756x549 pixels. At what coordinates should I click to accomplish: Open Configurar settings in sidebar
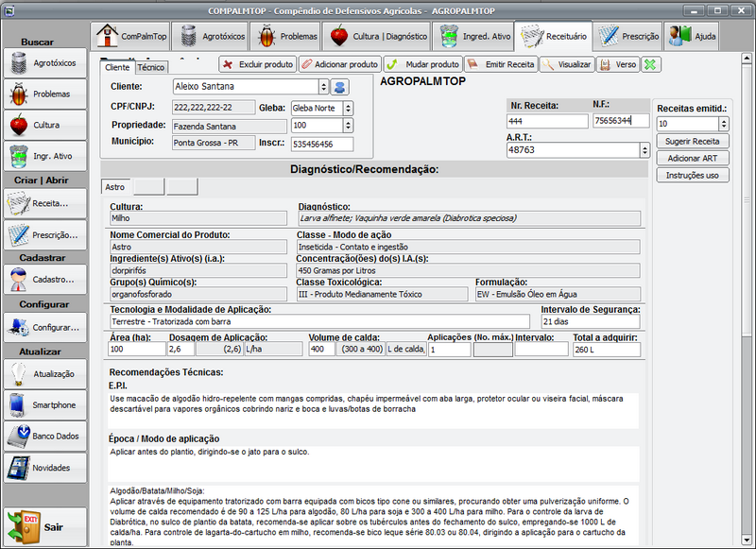click(x=44, y=327)
